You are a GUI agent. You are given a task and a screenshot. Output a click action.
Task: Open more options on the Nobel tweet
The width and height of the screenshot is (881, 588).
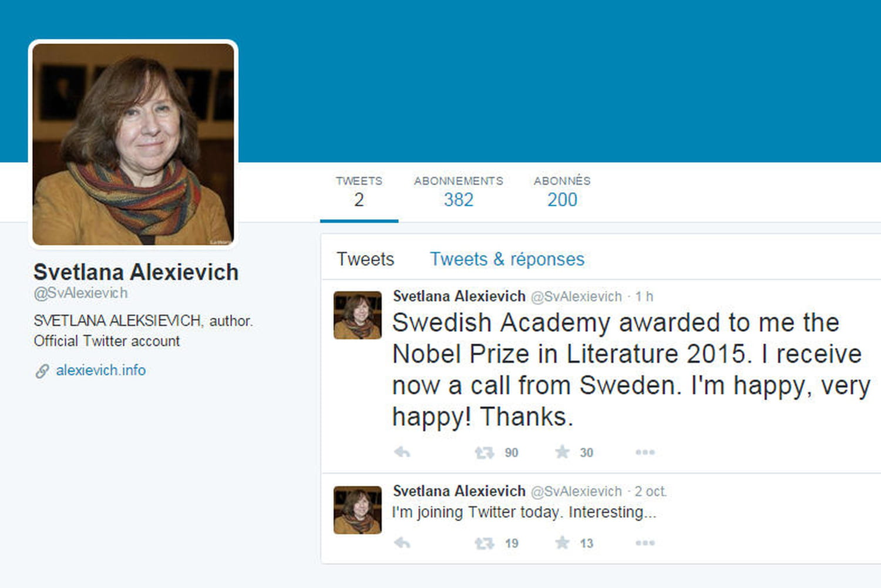coord(645,452)
